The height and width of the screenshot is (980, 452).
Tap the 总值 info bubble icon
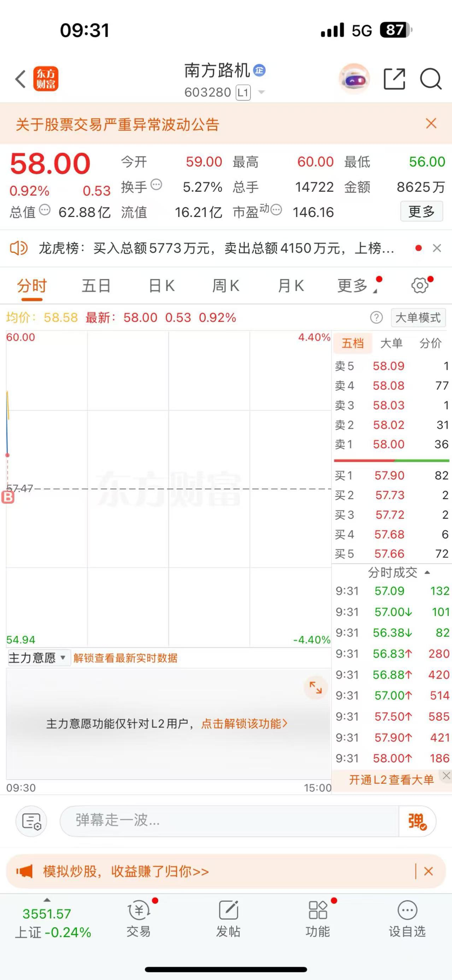(45, 209)
